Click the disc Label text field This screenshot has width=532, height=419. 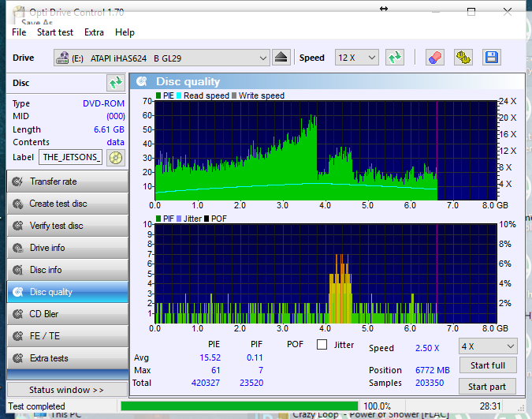(70, 157)
